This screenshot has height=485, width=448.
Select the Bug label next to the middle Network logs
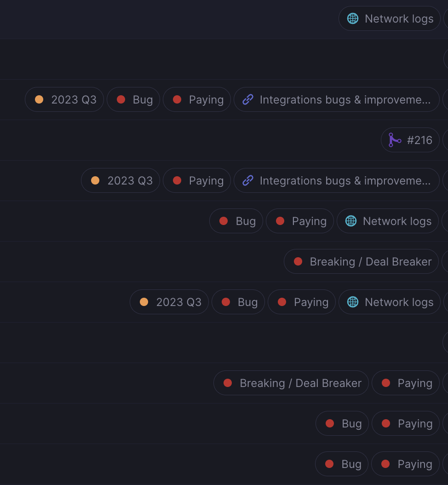[236, 221]
